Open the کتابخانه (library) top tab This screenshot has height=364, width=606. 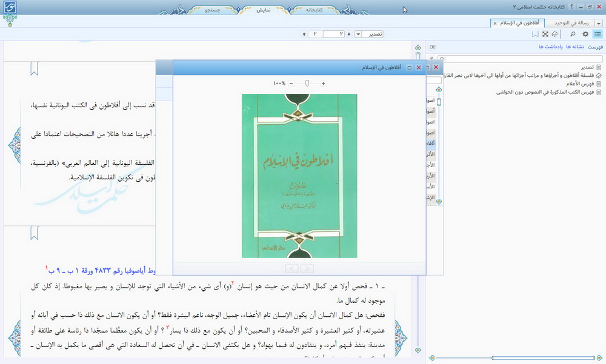tap(314, 10)
